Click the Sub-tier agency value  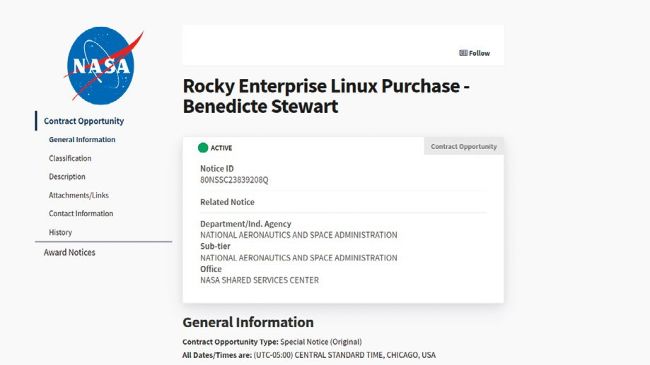pyautogui.click(x=298, y=258)
